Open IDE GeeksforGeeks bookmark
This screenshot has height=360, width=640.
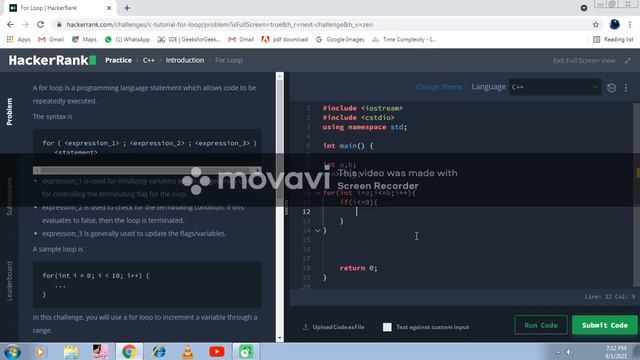(x=189, y=39)
